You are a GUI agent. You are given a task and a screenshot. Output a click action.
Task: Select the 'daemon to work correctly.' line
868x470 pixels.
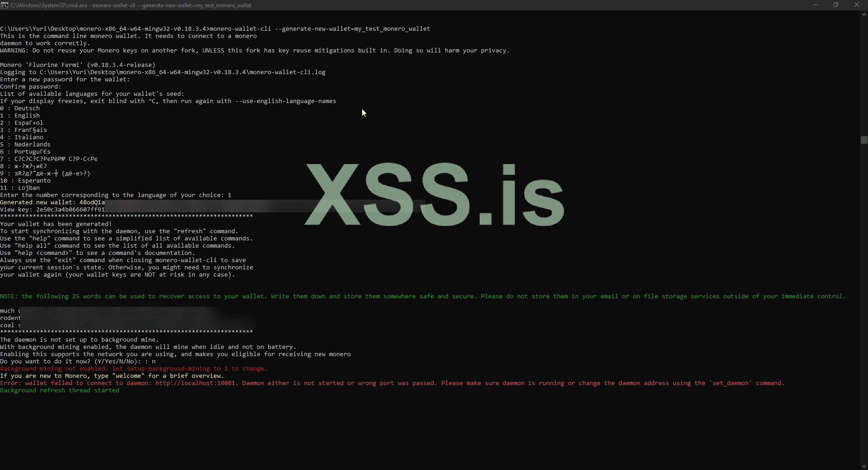(45, 43)
